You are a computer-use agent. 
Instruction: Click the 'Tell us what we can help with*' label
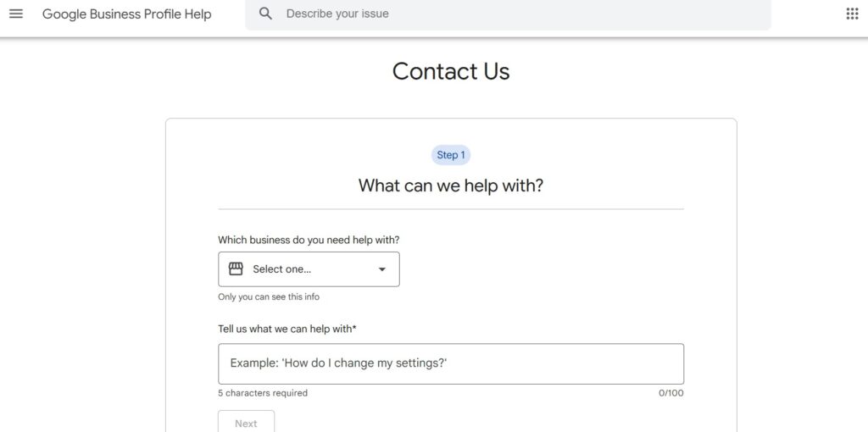point(287,329)
